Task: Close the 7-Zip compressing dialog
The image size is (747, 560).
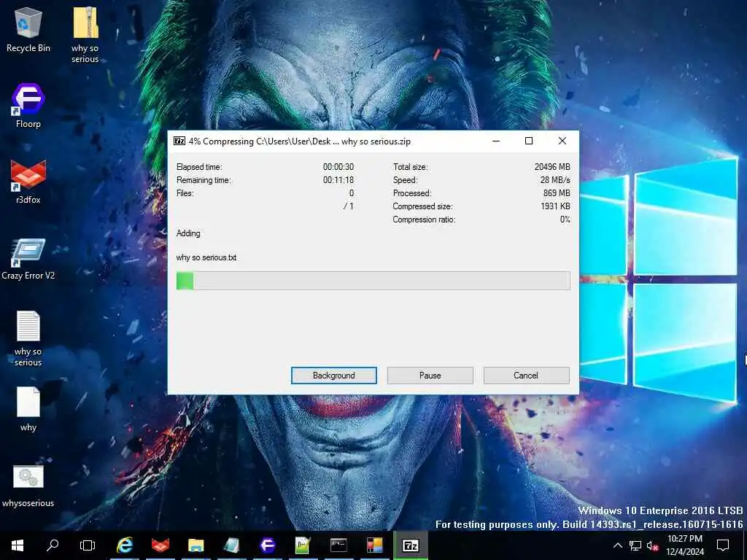Action: click(562, 141)
